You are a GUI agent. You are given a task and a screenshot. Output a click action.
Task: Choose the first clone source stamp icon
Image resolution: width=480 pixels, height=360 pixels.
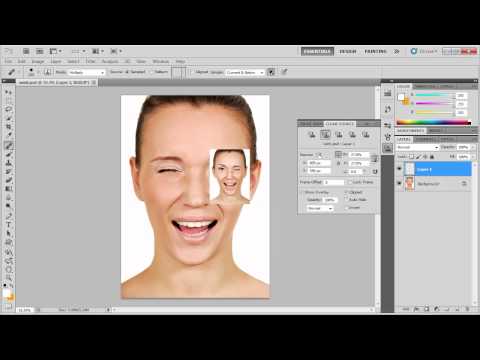tap(312, 134)
